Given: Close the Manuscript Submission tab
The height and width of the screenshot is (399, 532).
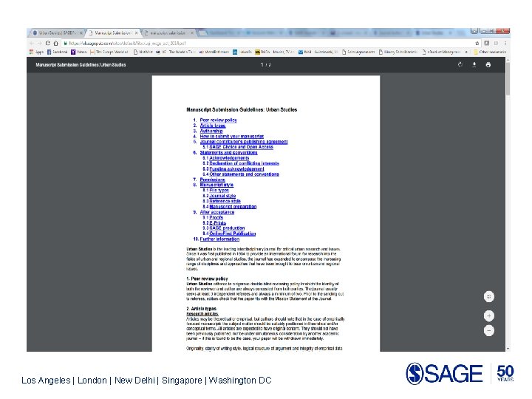Looking at the screenshot, I should tap(137, 33).
